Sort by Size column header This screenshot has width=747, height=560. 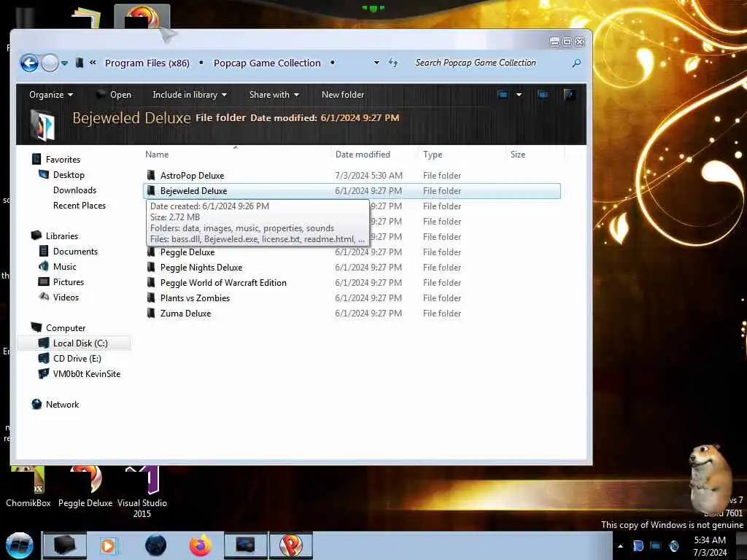(x=518, y=155)
